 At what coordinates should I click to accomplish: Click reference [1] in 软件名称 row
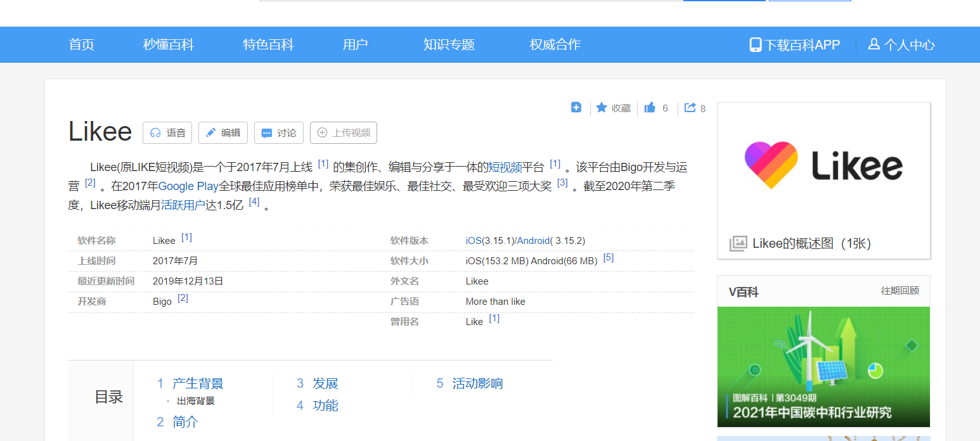point(187,237)
